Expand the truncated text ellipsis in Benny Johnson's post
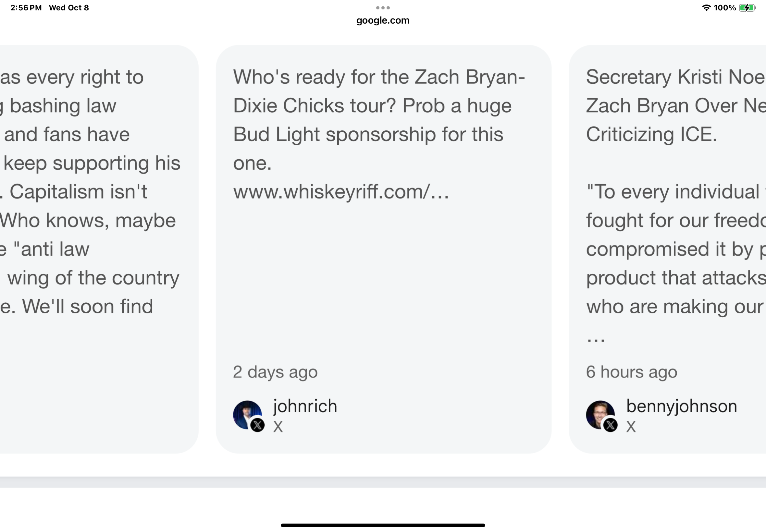This screenshot has height=532, width=766. click(596, 339)
